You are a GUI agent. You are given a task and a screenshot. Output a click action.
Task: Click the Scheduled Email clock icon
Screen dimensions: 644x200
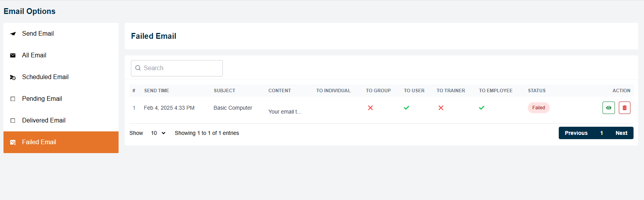point(13,78)
